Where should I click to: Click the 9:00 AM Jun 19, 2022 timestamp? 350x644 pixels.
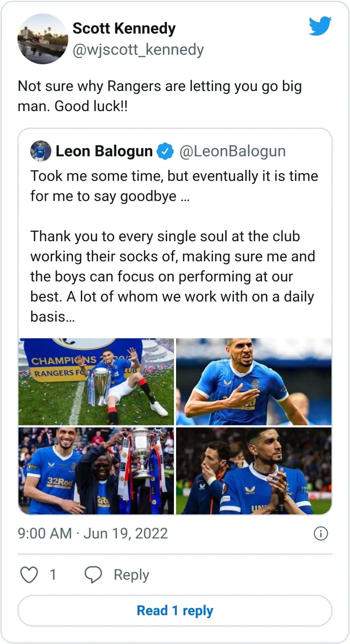(93, 533)
